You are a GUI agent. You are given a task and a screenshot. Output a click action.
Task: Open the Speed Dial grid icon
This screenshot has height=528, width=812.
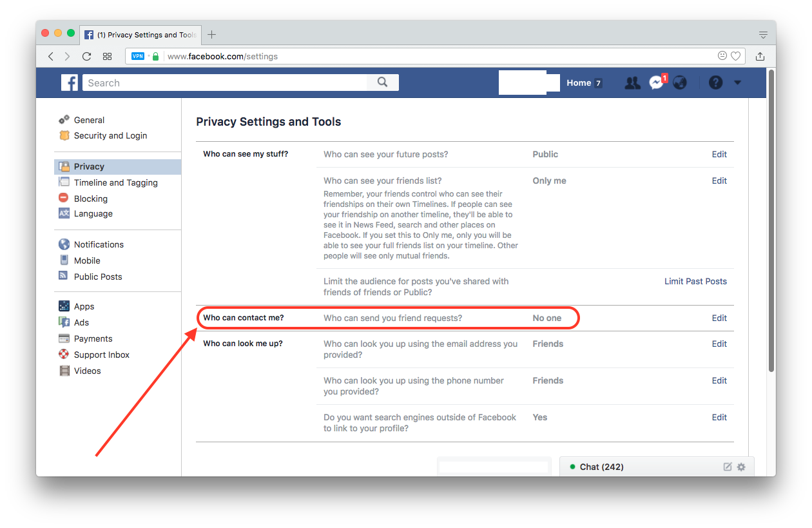[108, 56]
